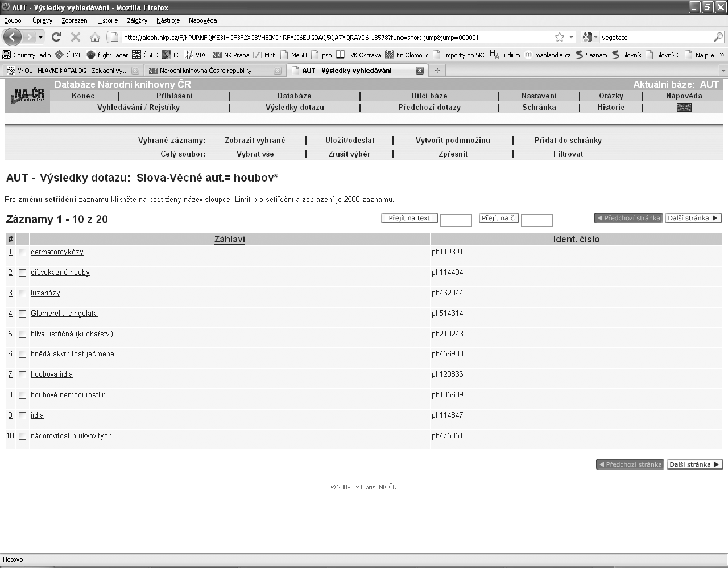Open the Nástroje menu
Screen dimensions: 728x568
[x=168, y=20]
